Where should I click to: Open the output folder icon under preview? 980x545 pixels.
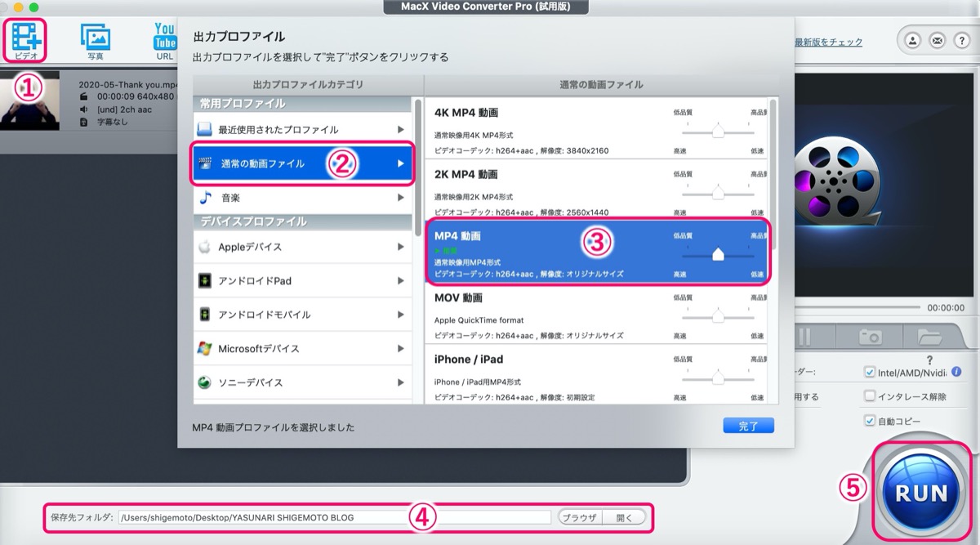coord(929,336)
